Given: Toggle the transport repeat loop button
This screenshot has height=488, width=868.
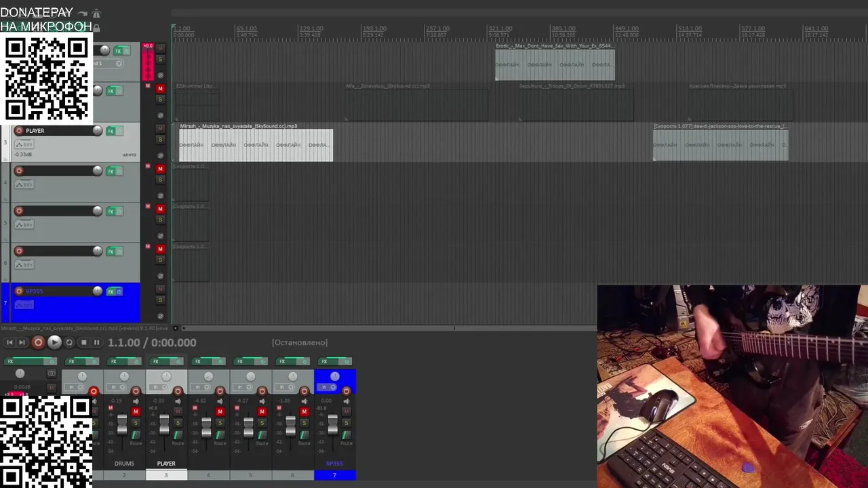Looking at the screenshot, I should point(68,343).
